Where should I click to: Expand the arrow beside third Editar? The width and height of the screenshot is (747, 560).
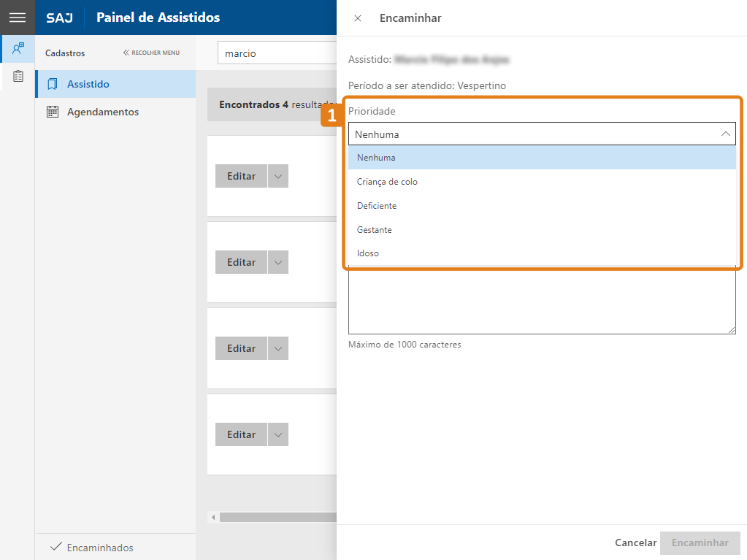278,348
